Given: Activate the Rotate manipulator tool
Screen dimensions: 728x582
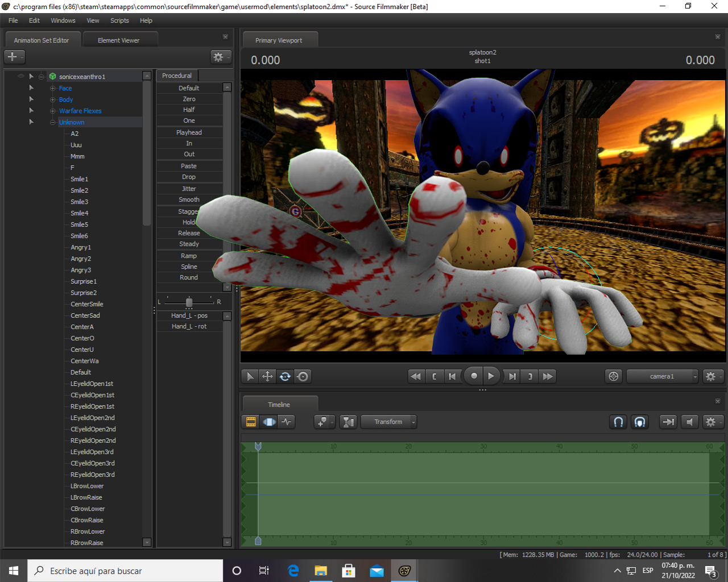Looking at the screenshot, I should pos(285,376).
